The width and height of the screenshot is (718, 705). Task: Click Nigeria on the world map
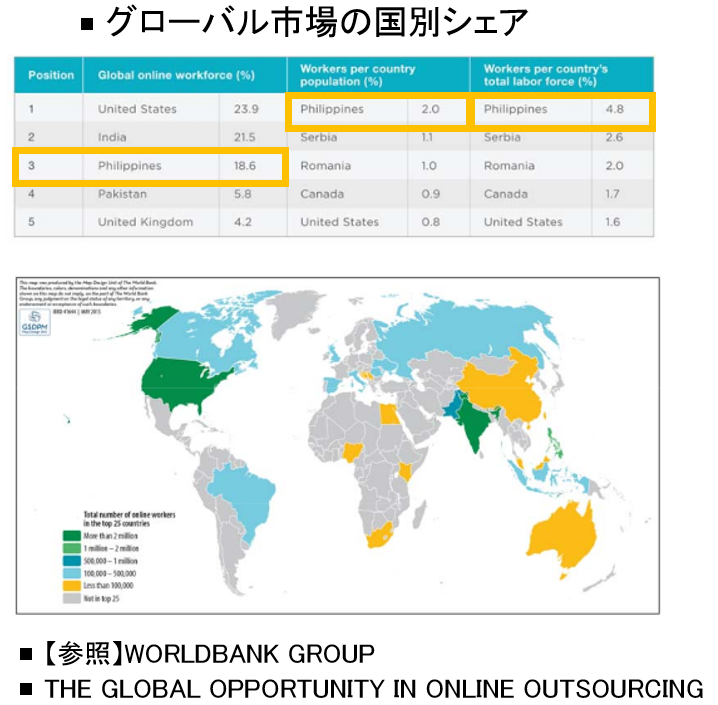pyautogui.click(x=353, y=452)
